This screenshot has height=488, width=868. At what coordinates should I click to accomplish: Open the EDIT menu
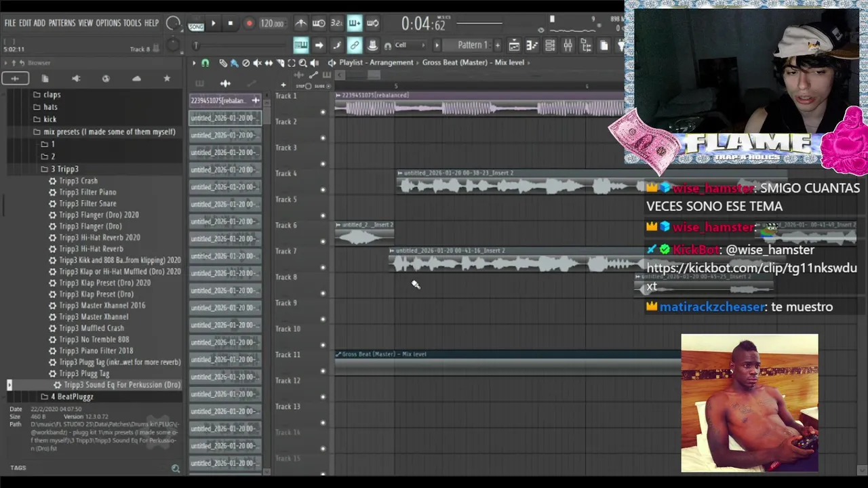(x=25, y=23)
